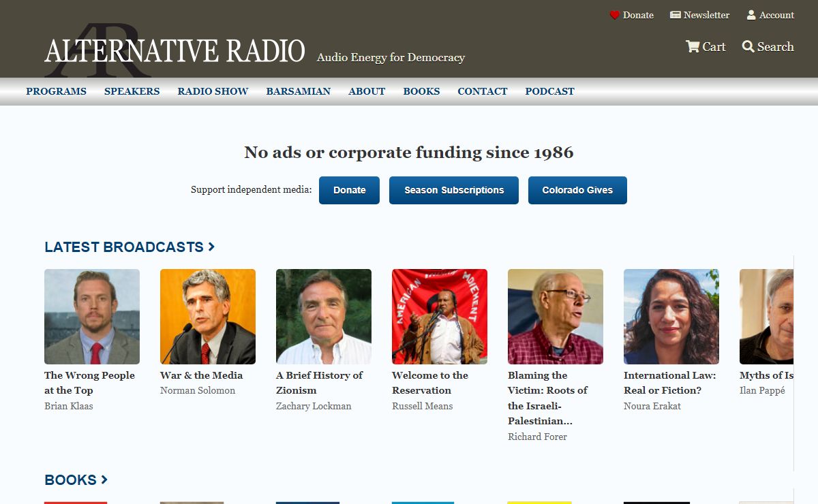This screenshot has width=818, height=504.
Task: Open the Newsletter link text
Action: pyautogui.click(x=706, y=15)
